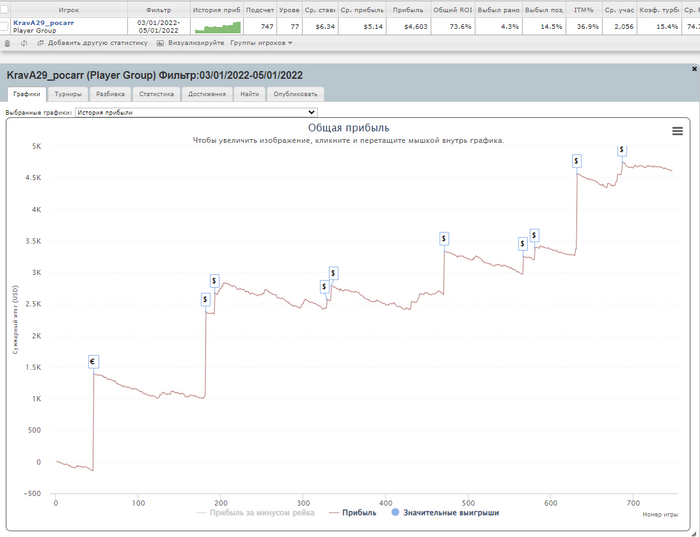The width and height of the screenshot is (700, 537).
Task: Click the resize grip at panel corner
Action: point(696,533)
